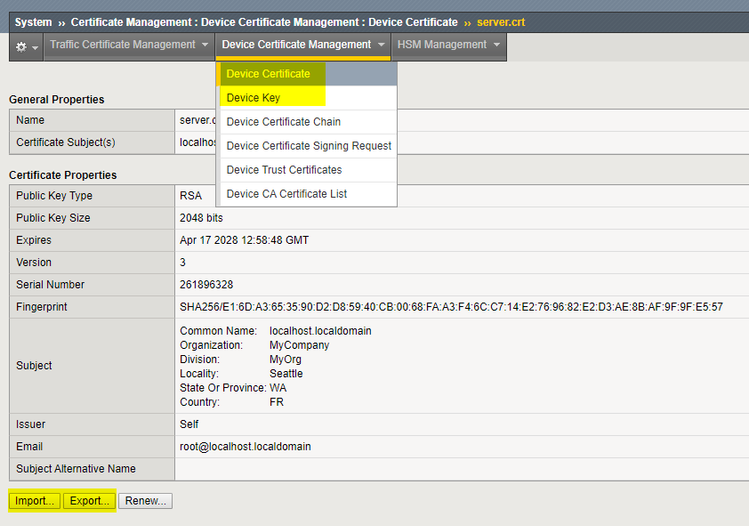Open the HSM Management tab
749x526 pixels.
[x=441, y=45]
